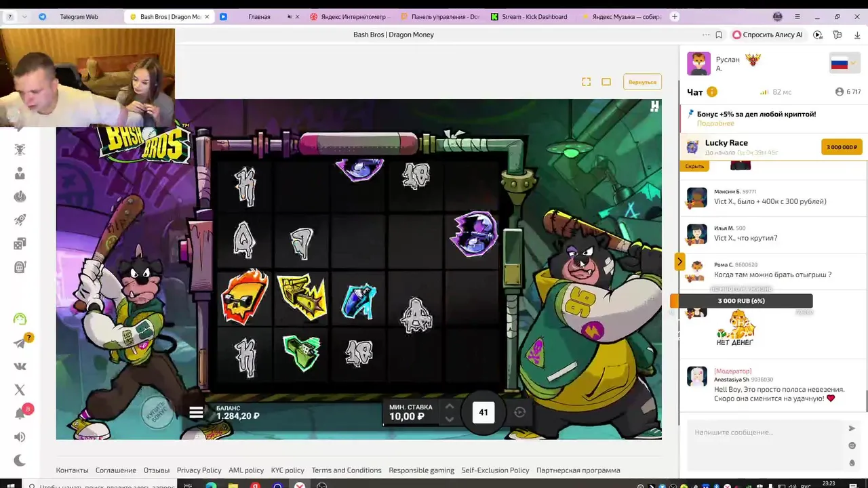868x488 pixels.
Task: Switch to the Telegram Web tab
Action: [79, 17]
